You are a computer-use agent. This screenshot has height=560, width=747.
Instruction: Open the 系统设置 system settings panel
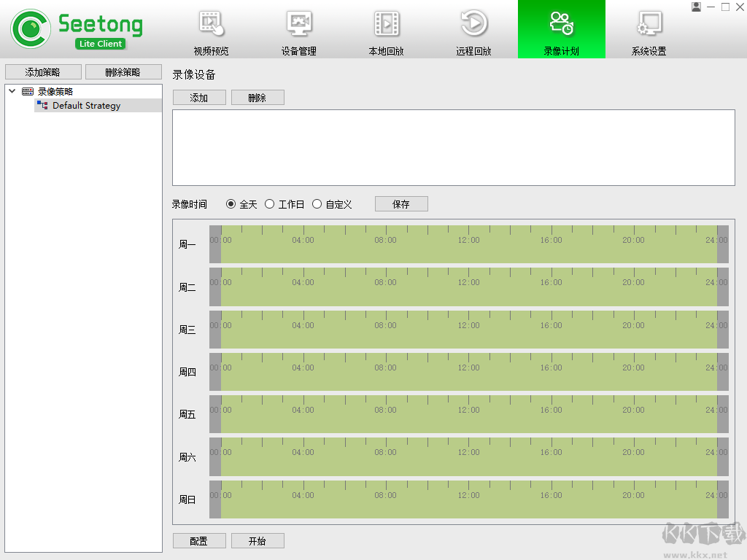pyautogui.click(x=649, y=29)
